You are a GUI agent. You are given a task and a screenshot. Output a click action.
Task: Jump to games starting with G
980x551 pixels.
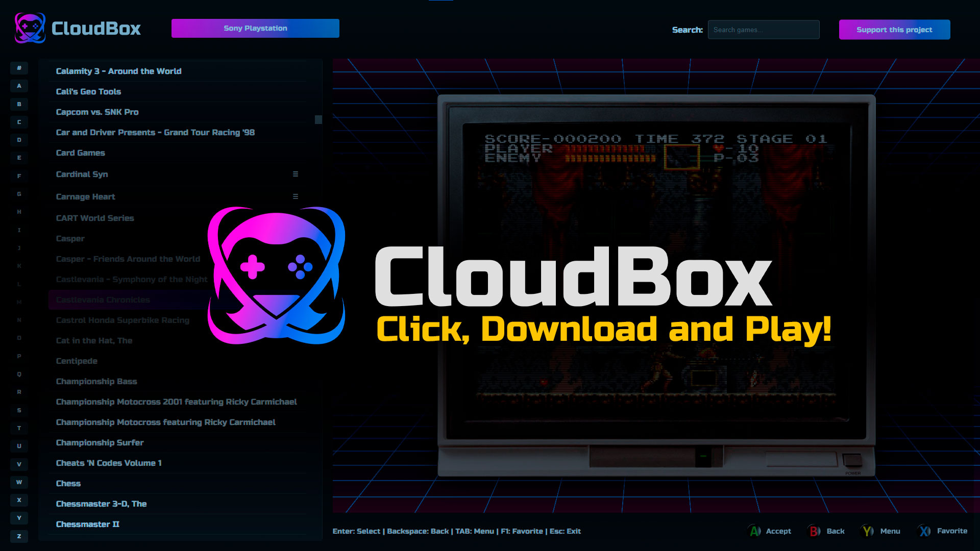click(x=19, y=194)
